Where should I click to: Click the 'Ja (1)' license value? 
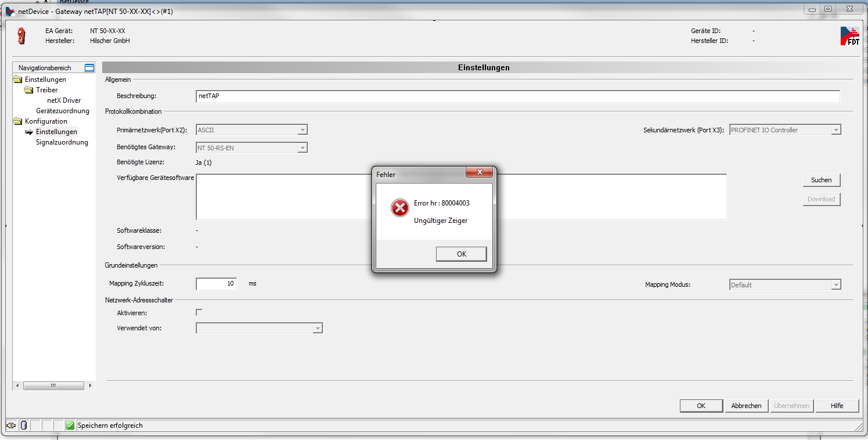click(204, 163)
